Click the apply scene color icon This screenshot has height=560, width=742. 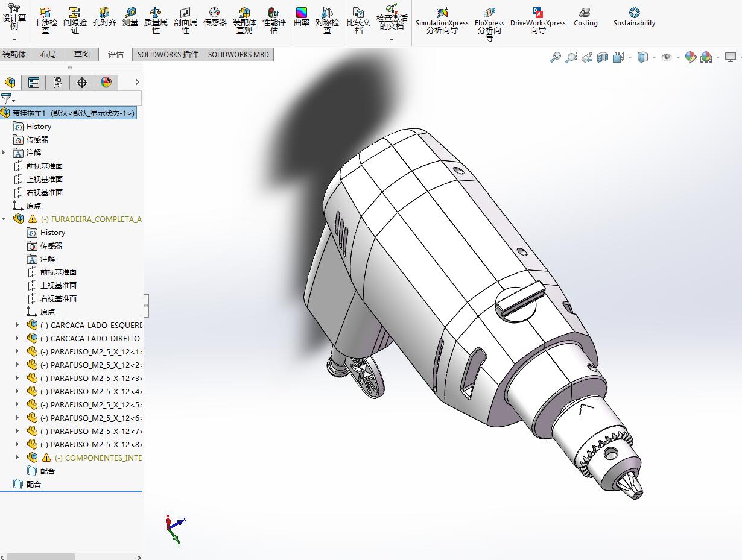click(x=706, y=57)
